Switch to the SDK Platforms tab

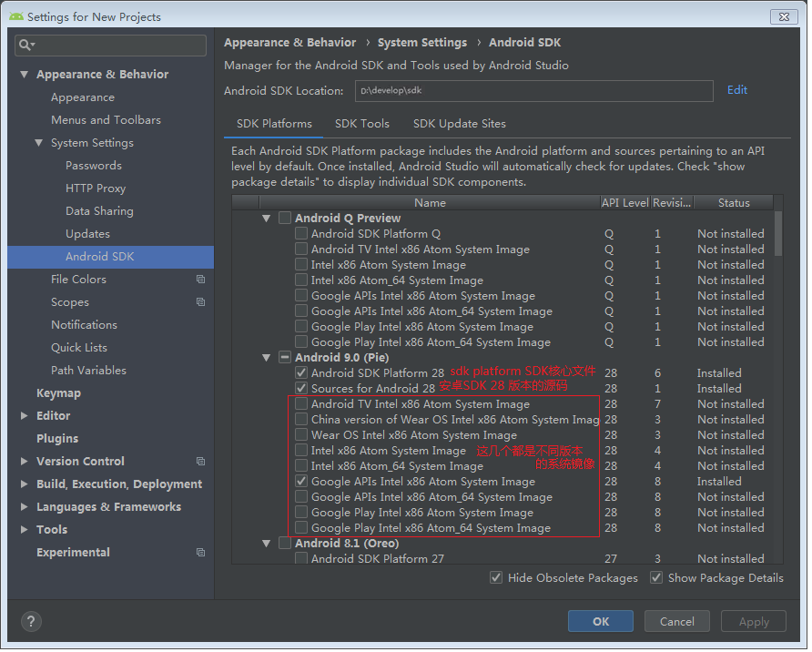point(276,124)
